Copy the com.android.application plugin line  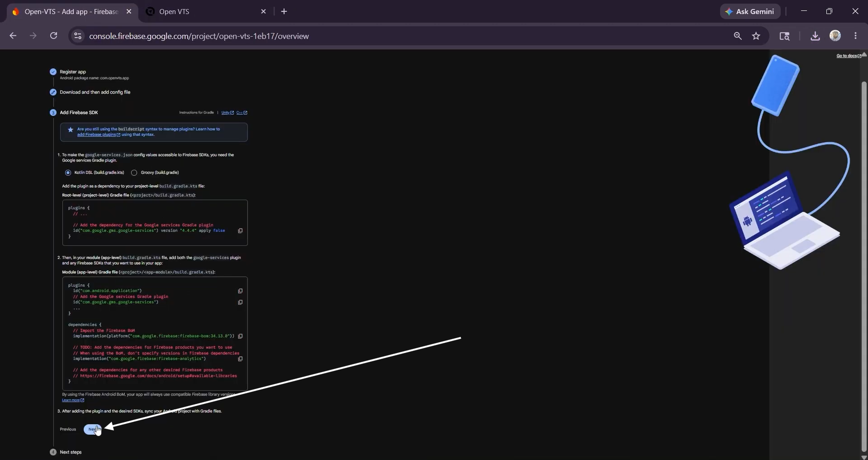tap(240, 291)
